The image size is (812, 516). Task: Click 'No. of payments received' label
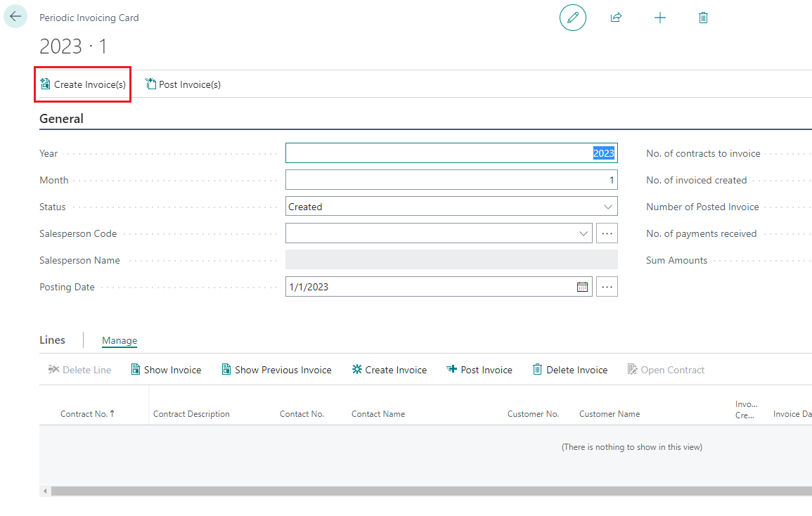point(701,233)
